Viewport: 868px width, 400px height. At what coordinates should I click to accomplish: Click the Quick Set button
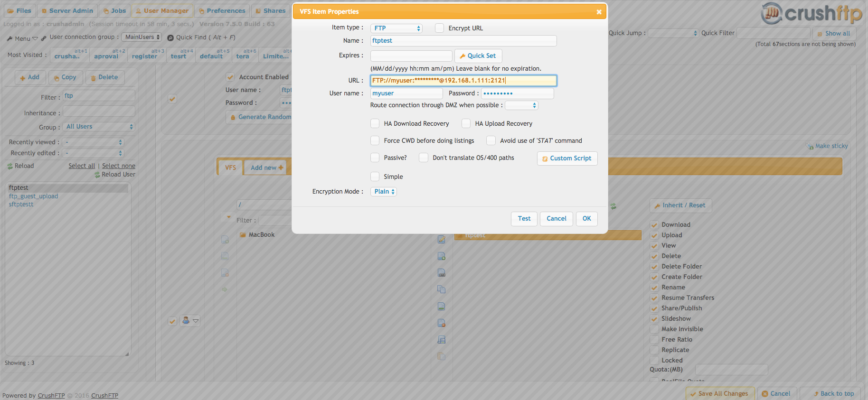pos(478,56)
